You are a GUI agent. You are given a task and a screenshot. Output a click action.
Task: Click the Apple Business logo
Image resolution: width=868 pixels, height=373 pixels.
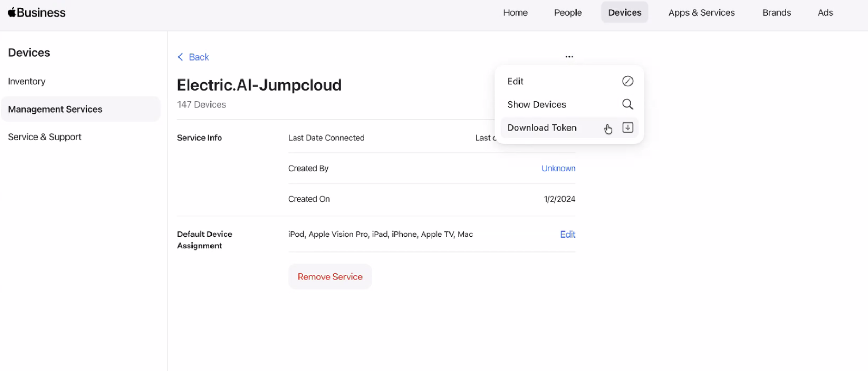pos(37,13)
